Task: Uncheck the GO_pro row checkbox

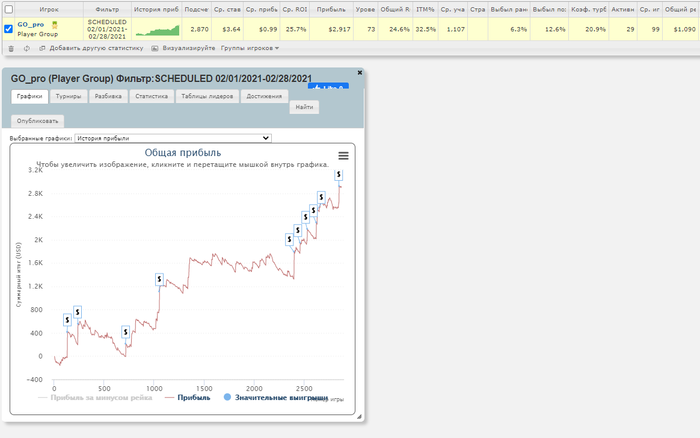Action: click(x=8, y=29)
